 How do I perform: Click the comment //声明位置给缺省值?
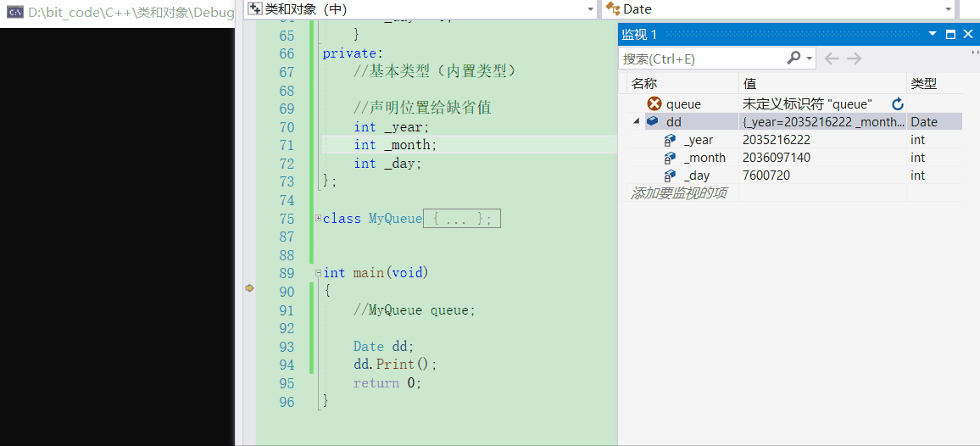click(422, 109)
